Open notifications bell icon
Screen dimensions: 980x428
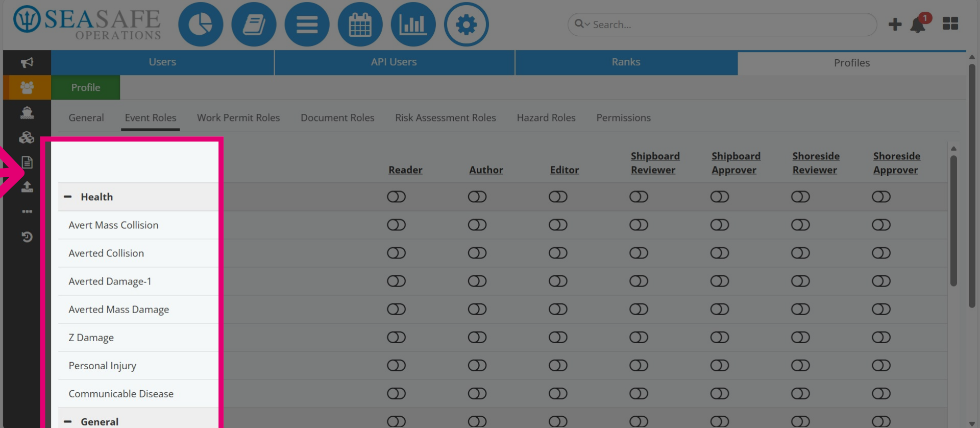(918, 25)
